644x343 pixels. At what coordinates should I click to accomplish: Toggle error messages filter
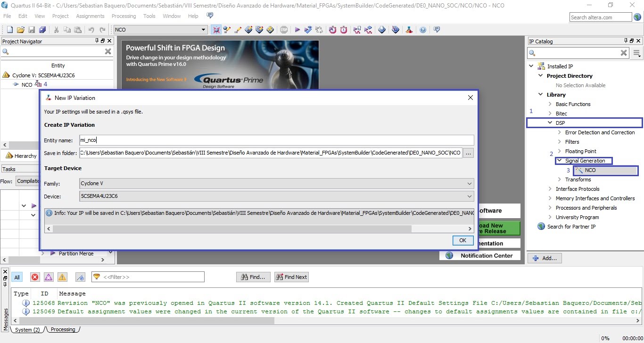point(35,277)
